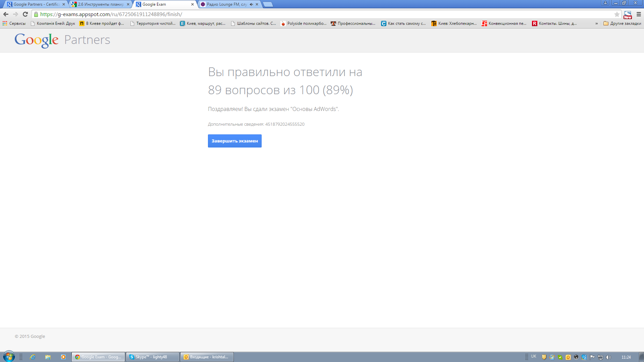
Task: Click the Chrome user profile icon
Action: pyautogui.click(x=605, y=3)
